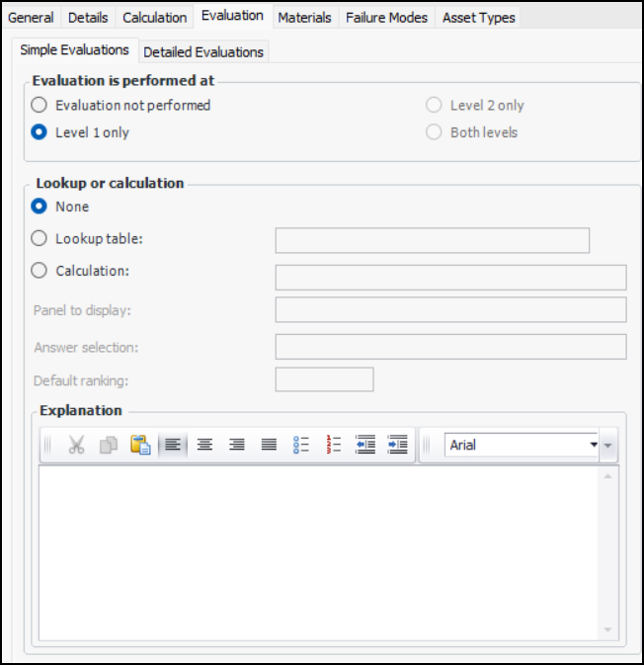Justify the explanation text
Screen dimensions: 644x665
pyautogui.click(x=269, y=445)
